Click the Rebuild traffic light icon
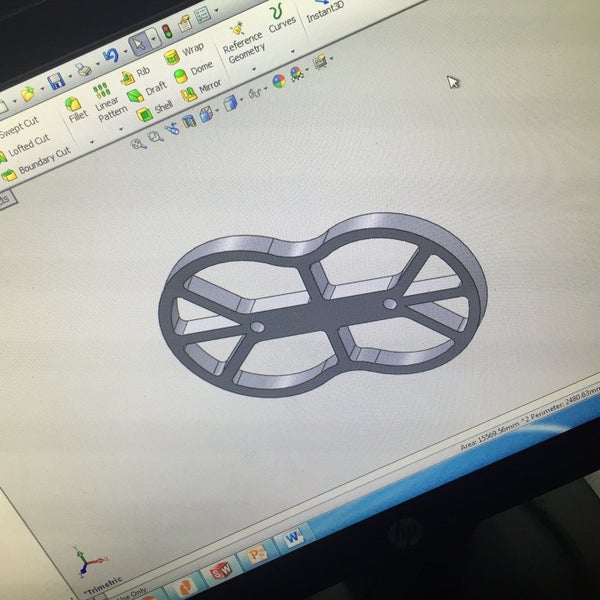 167,31
